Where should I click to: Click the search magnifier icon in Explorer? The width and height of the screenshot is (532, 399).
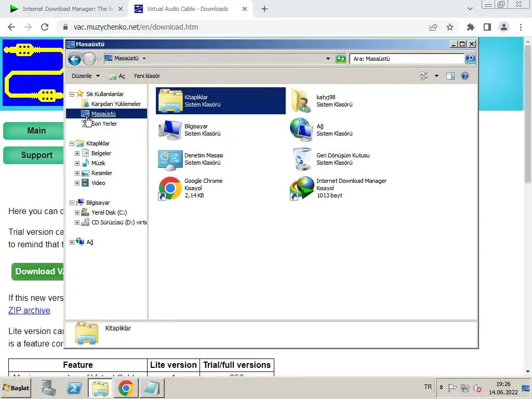[x=470, y=59]
